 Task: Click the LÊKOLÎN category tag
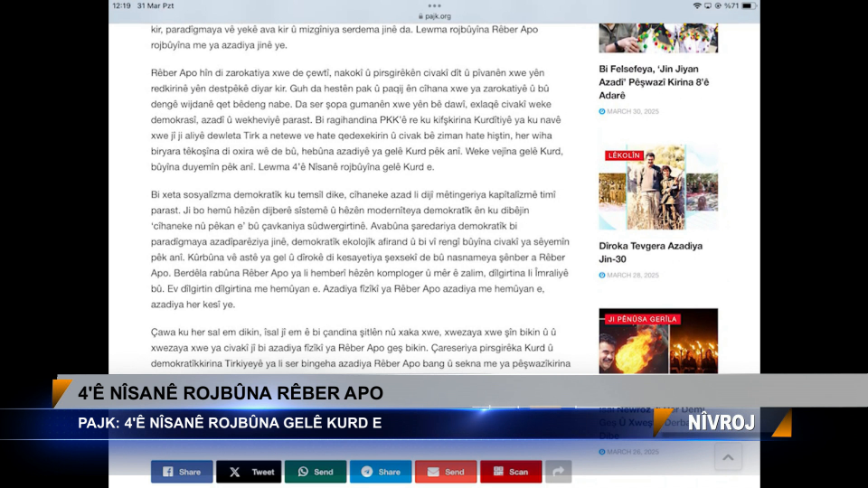point(624,155)
